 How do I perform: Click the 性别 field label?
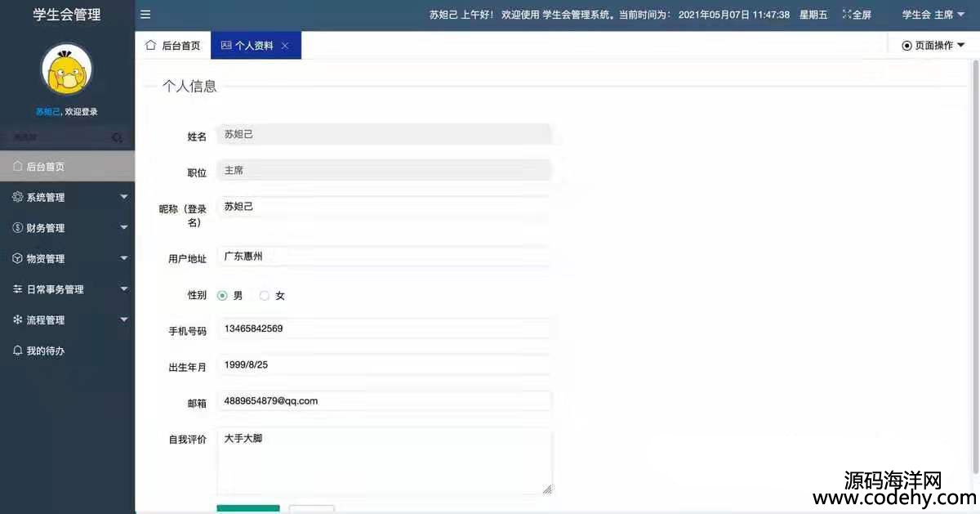coord(197,296)
